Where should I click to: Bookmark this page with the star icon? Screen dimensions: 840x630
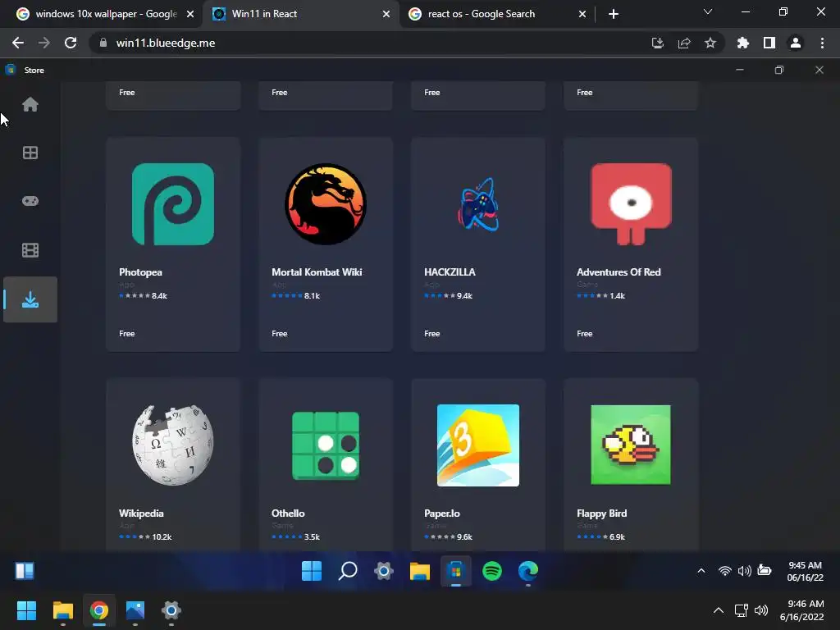[710, 43]
